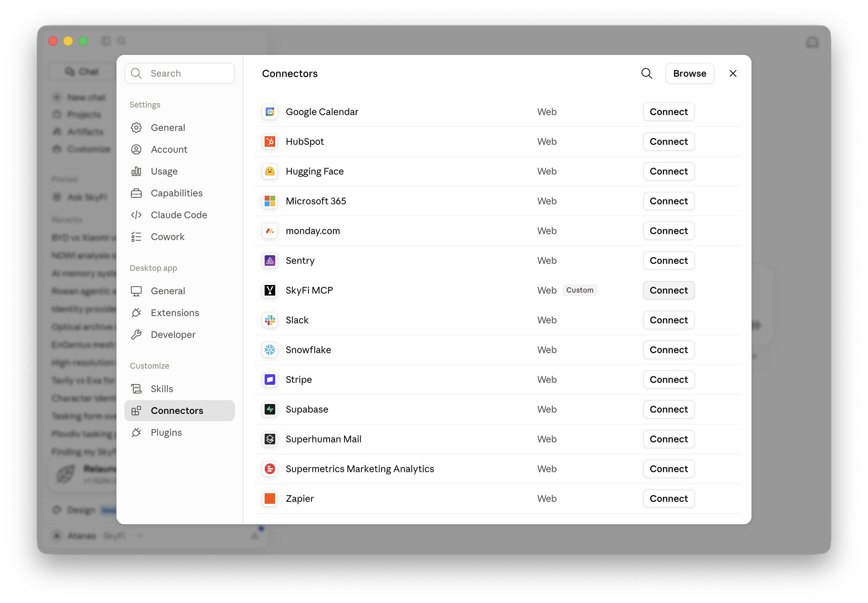Open General settings

[x=180, y=128]
